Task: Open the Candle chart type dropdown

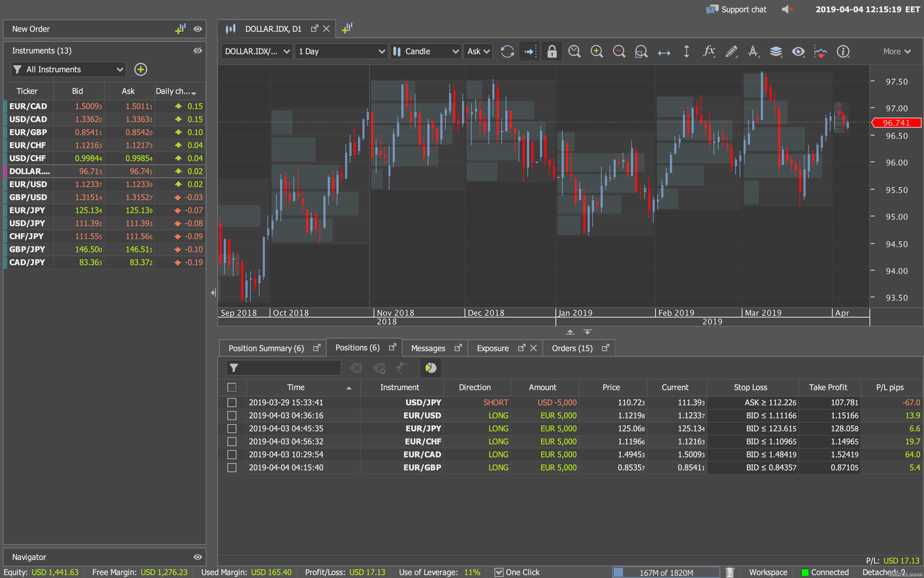Action: pyautogui.click(x=426, y=51)
